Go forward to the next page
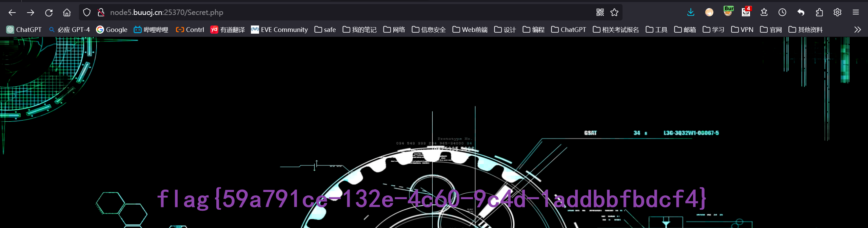The width and height of the screenshot is (868, 228). tap(31, 13)
